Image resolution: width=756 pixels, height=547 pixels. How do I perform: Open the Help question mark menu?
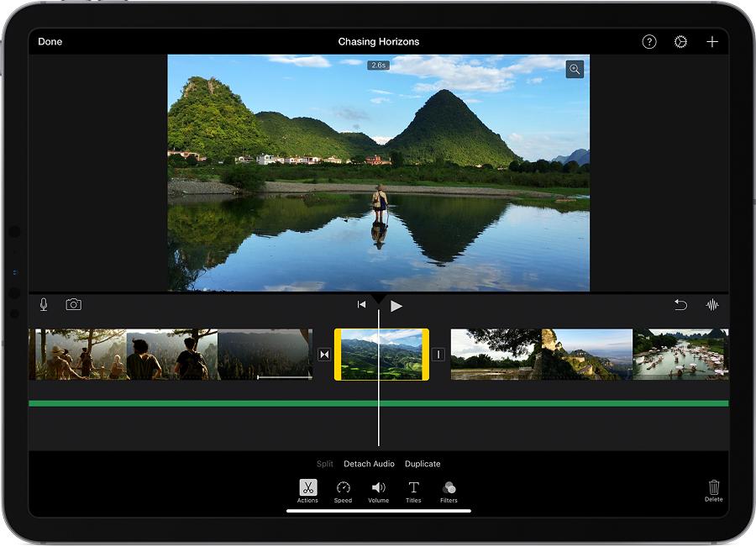coord(648,40)
